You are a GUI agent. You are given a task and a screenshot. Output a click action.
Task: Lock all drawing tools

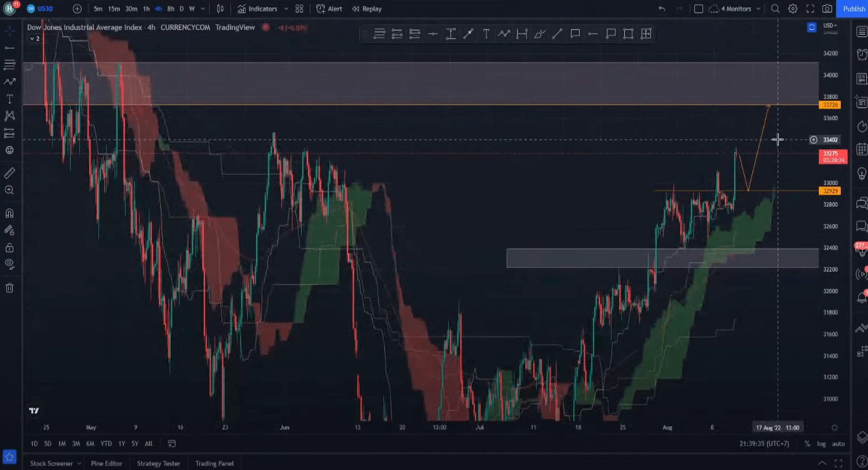point(9,248)
